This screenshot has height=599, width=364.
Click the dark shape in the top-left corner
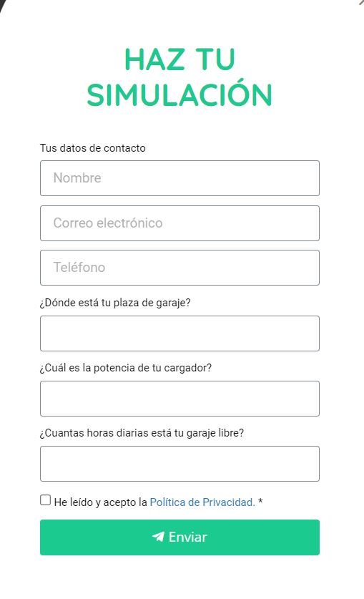(3, 4)
